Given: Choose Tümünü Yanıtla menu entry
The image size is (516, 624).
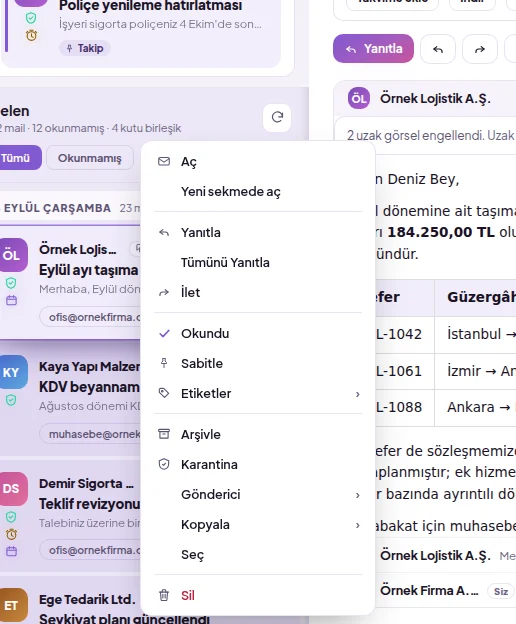Looking at the screenshot, I should (258, 263).
